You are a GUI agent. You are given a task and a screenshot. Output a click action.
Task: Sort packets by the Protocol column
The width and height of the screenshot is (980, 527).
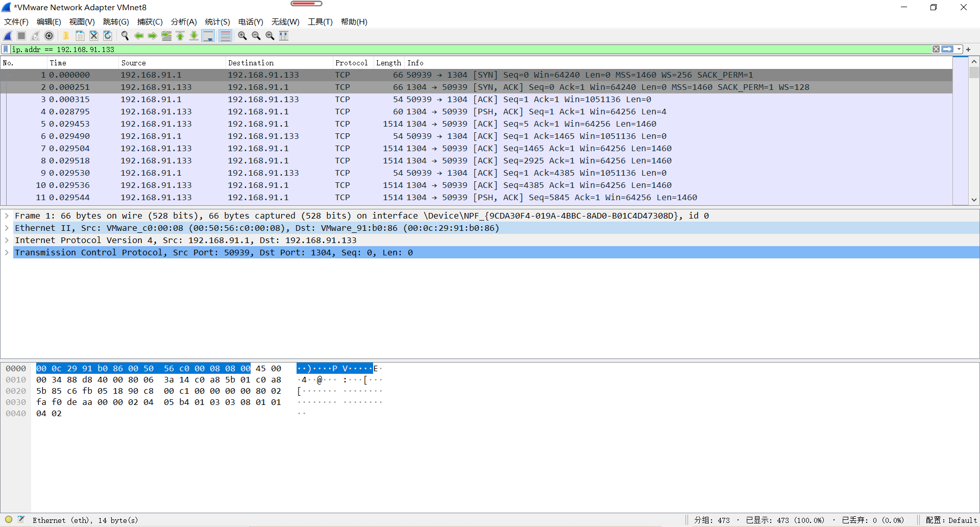pos(353,63)
